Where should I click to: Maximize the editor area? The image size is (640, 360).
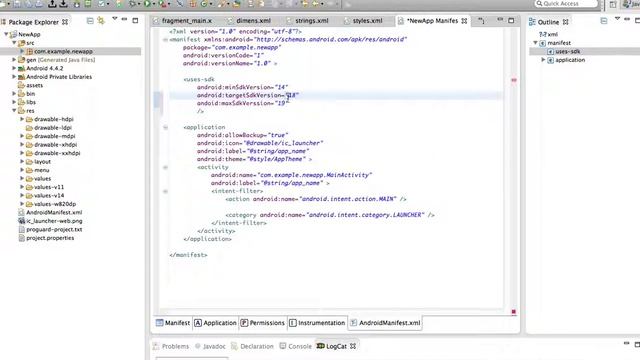[x=511, y=20]
